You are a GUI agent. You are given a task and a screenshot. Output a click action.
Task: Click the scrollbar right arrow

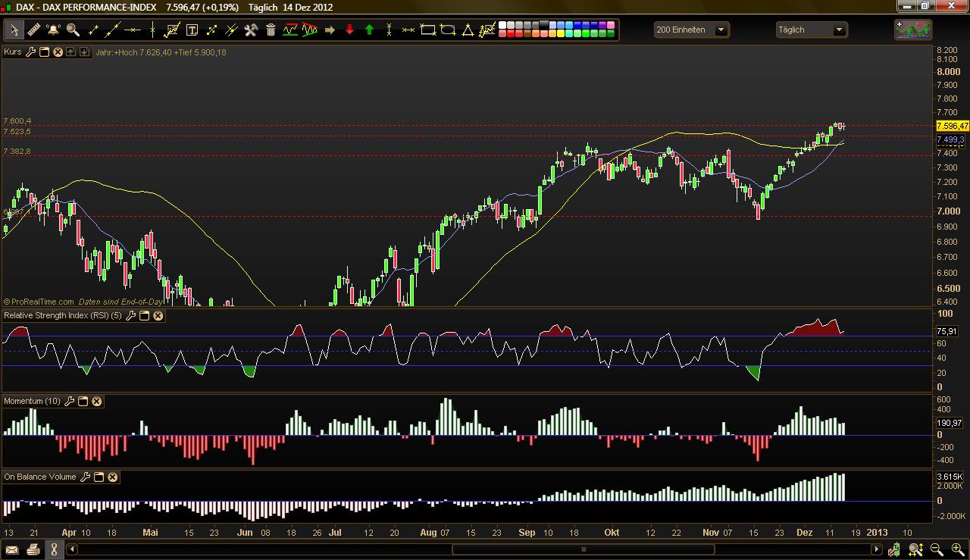coord(878,549)
